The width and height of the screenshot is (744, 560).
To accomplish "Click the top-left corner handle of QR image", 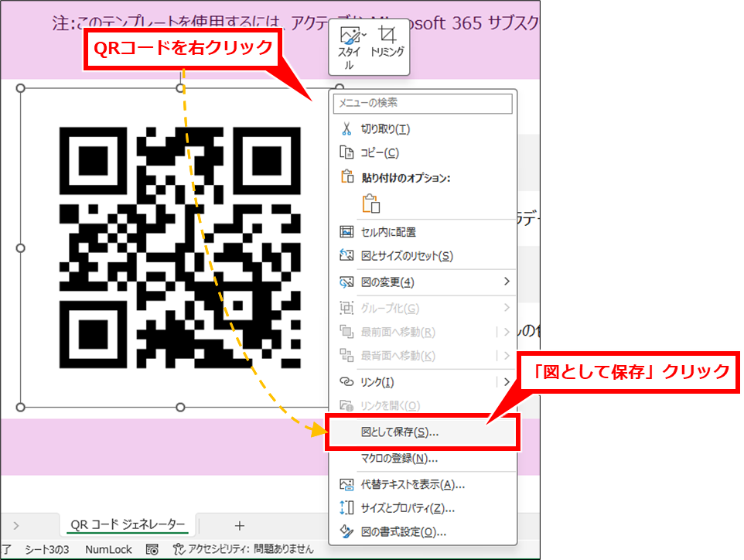I will tap(20, 88).
